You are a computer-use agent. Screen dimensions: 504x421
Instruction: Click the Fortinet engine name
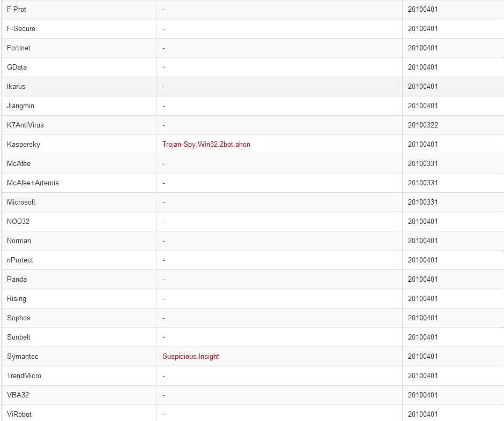[19, 48]
